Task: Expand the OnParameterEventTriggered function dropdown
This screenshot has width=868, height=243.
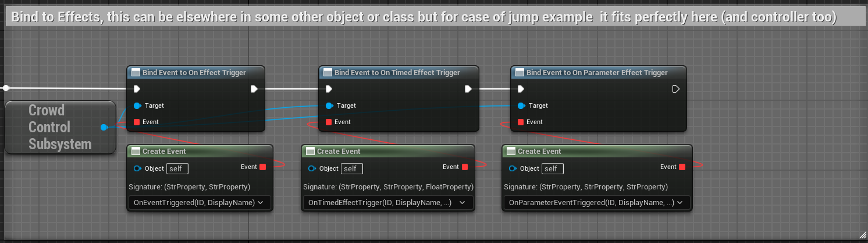Action: (596, 203)
